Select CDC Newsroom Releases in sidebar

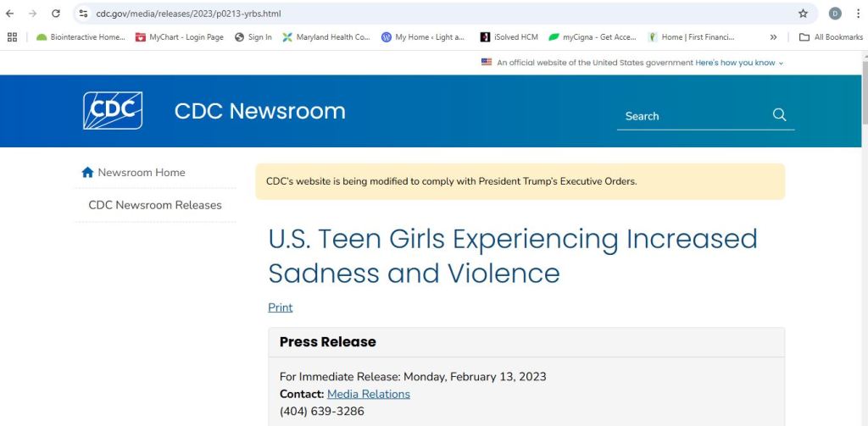155,205
